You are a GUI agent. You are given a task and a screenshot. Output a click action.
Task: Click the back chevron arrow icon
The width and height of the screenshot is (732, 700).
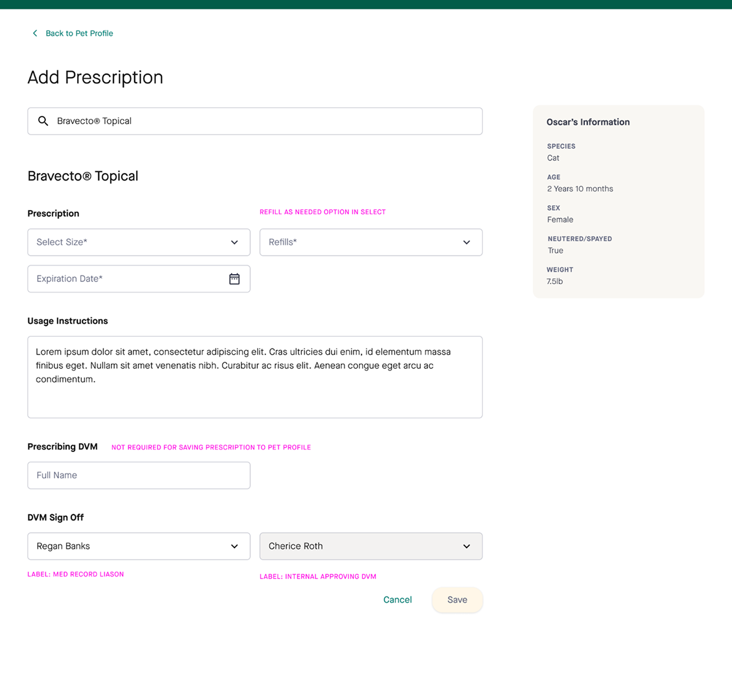pyautogui.click(x=35, y=33)
